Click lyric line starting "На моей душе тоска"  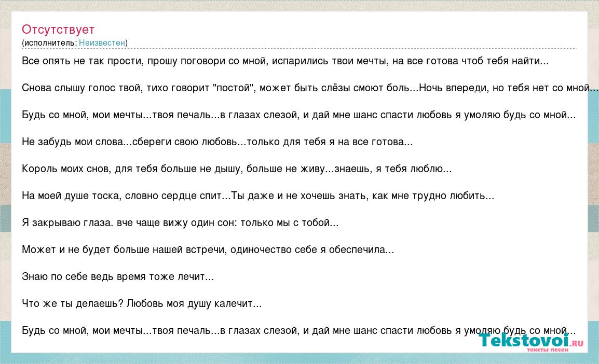(x=258, y=195)
